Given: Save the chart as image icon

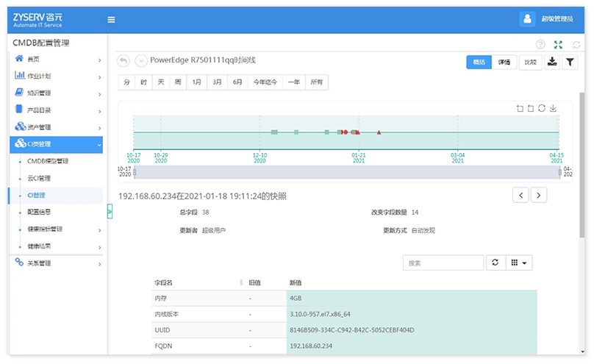Looking at the screenshot, I should coord(553,108).
